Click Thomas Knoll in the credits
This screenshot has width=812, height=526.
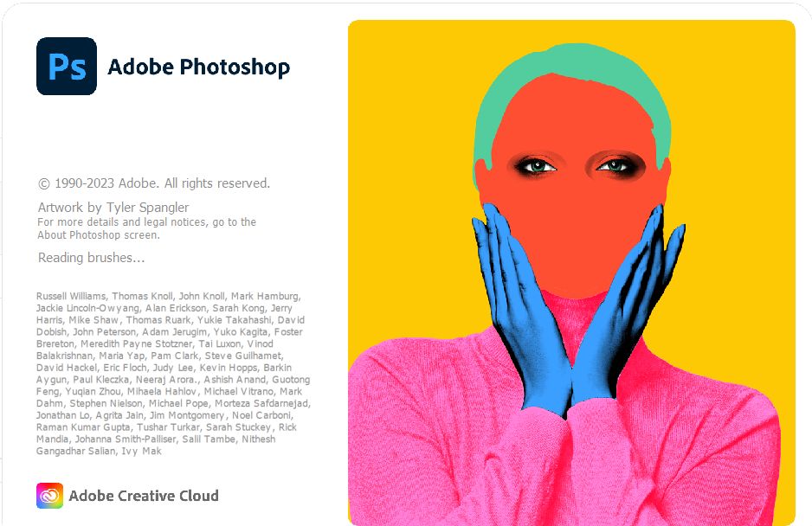coord(143,296)
